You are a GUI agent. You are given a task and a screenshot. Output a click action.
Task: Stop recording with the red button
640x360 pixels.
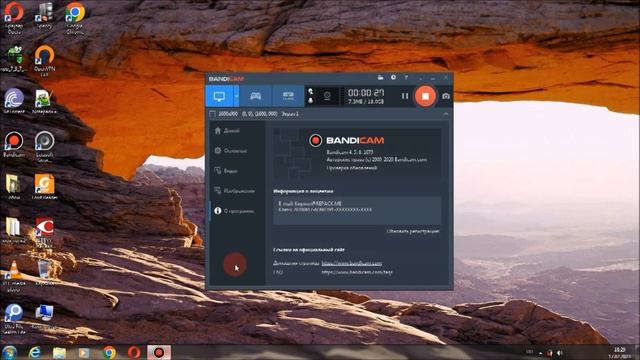[x=425, y=96]
